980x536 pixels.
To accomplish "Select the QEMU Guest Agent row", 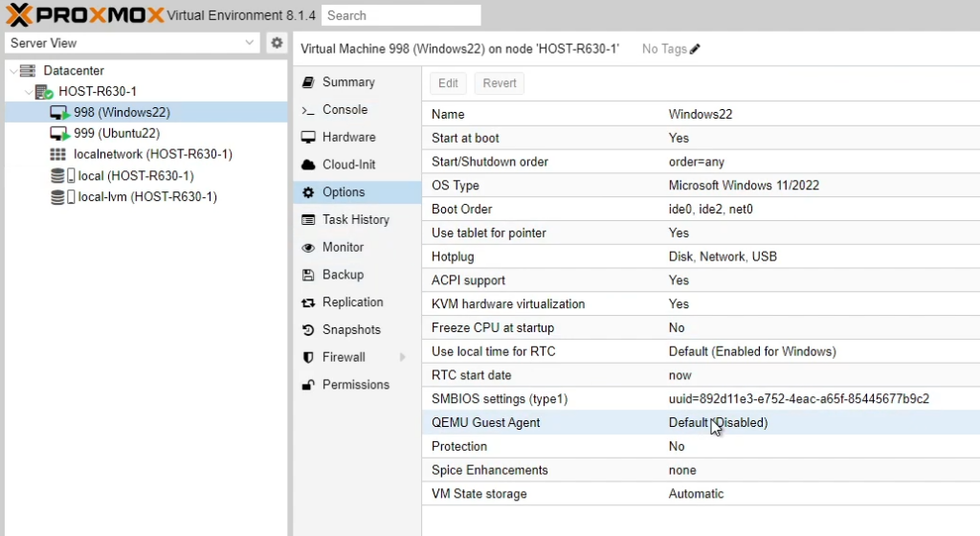I will [702, 423].
